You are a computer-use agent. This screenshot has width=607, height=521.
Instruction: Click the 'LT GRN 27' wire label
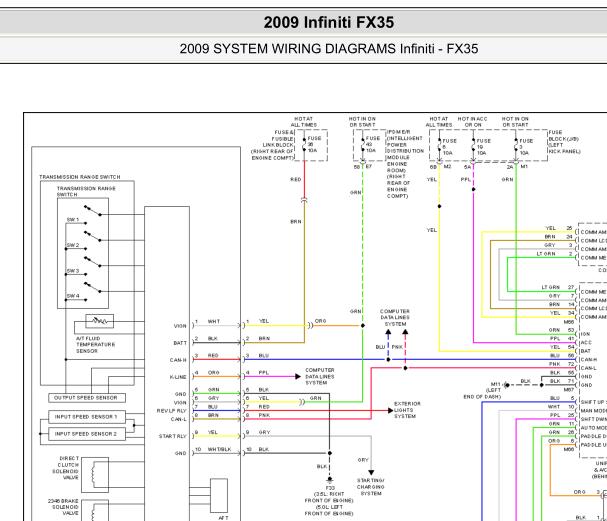(557, 288)
